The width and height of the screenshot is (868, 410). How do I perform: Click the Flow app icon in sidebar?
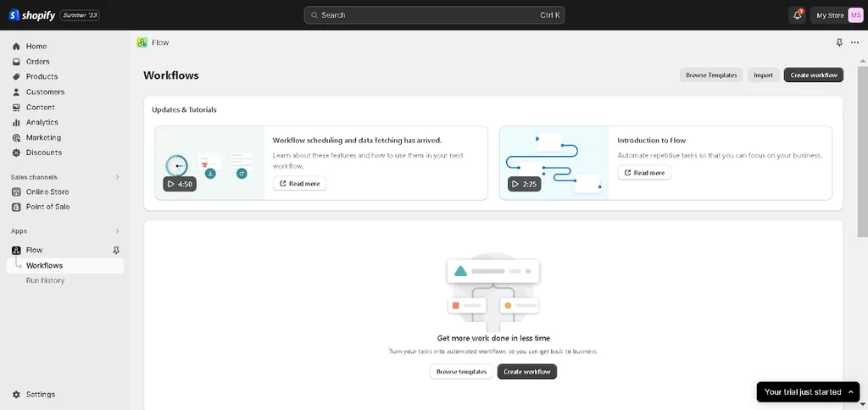[16, 250]
